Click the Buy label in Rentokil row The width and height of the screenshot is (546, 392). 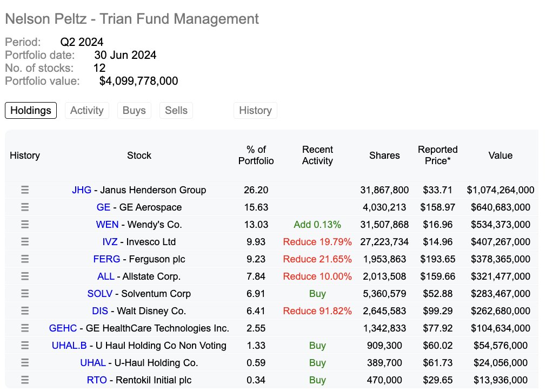(x=317, y=380)
